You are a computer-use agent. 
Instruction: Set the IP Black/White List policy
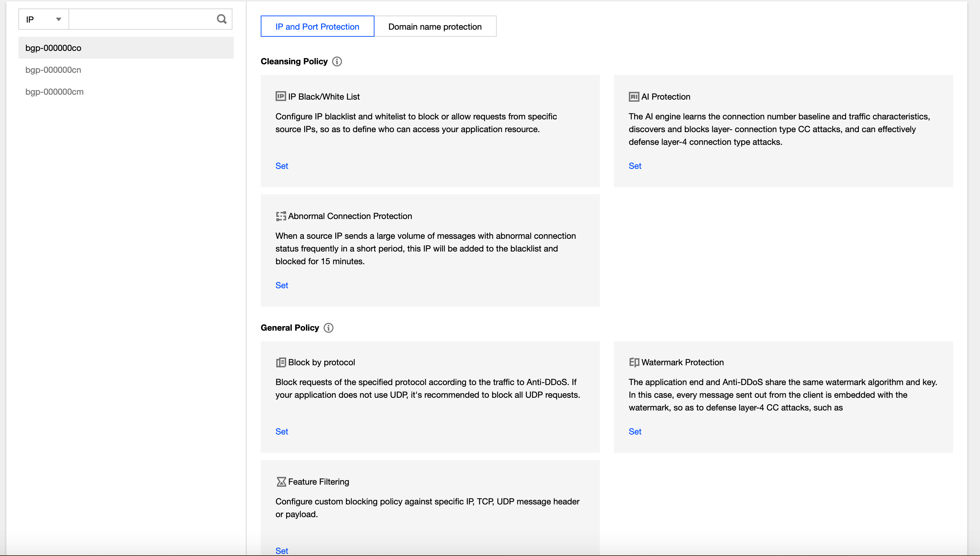click(x=282, y=166)
